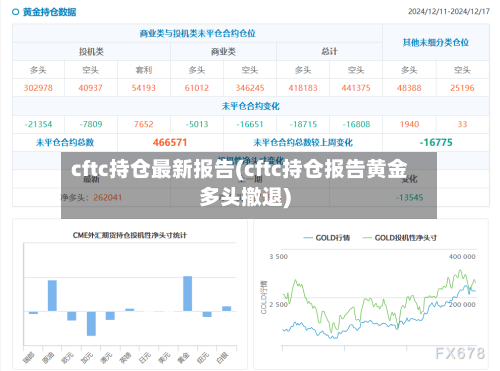Select the value 48388
Viewport: 500px width, 371px height.
409,88
